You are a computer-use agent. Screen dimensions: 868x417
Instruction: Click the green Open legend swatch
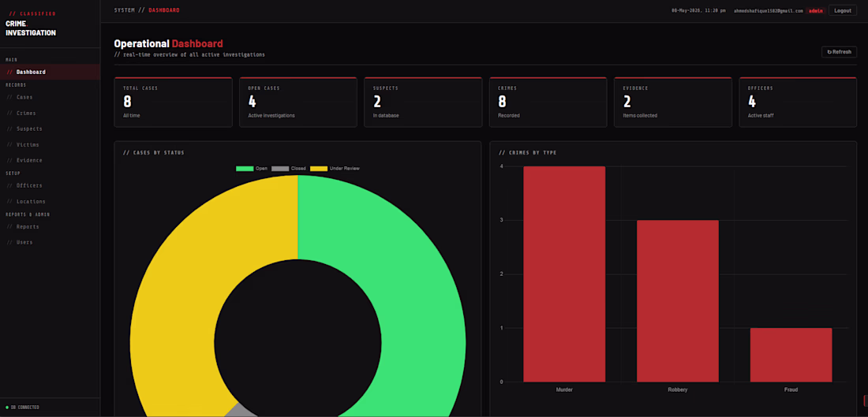click(244, 168)
